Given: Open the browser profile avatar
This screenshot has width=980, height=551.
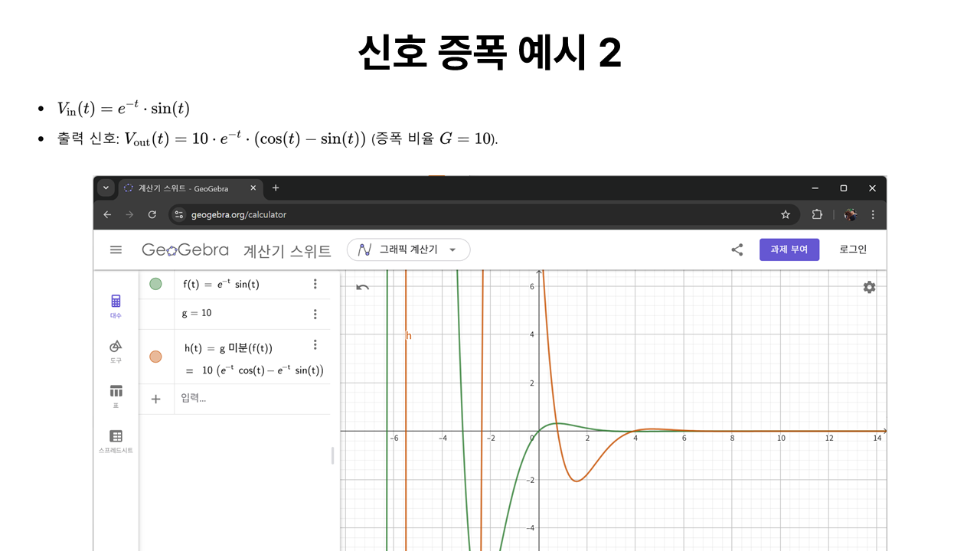Looking at the screenshot, I should (851, 215).
